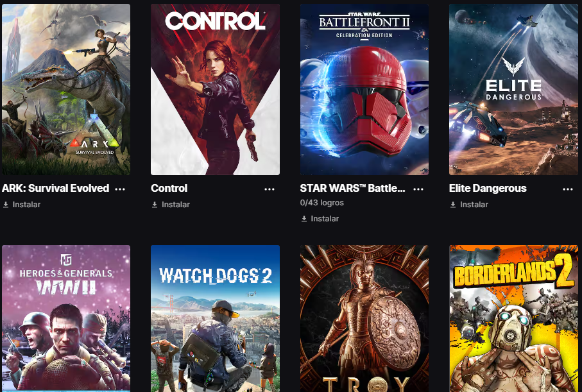Open the three-dot menu for Elite Dangerous
582x392 pixels.
click(x=567, y=189)
